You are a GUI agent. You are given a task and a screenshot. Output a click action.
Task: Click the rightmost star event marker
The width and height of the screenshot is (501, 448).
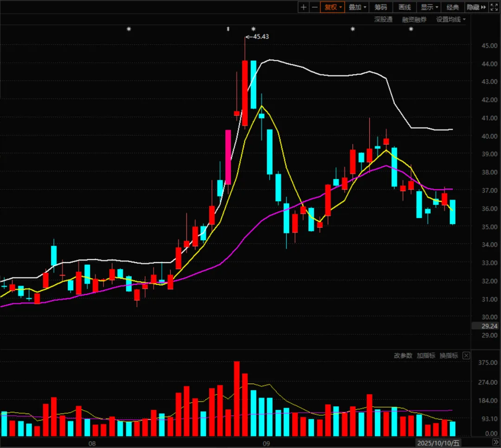(x=411, y=29)
